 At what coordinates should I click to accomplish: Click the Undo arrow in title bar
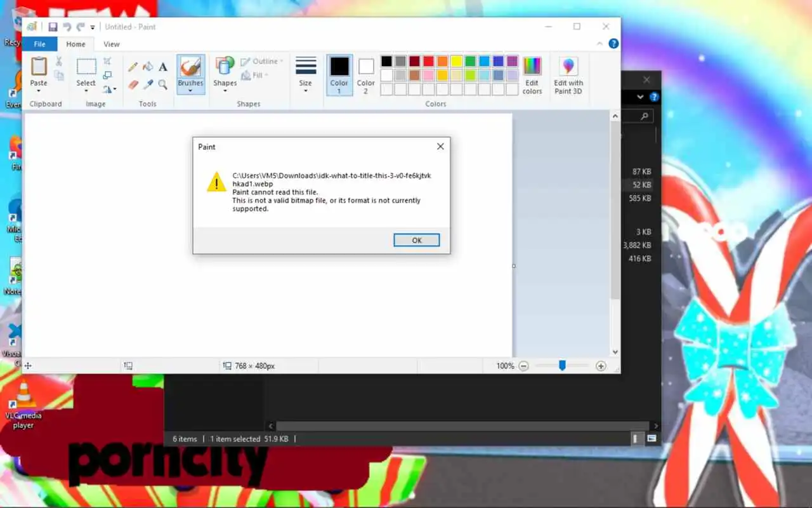click(x=67, y=27)
